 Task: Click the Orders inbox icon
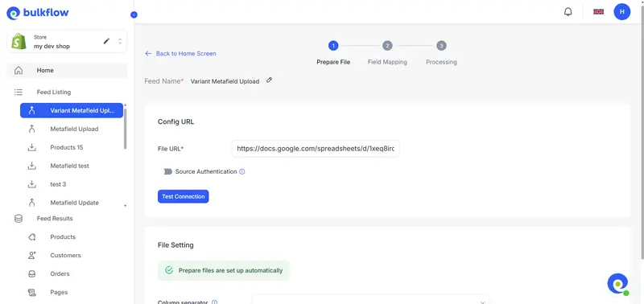32,273
